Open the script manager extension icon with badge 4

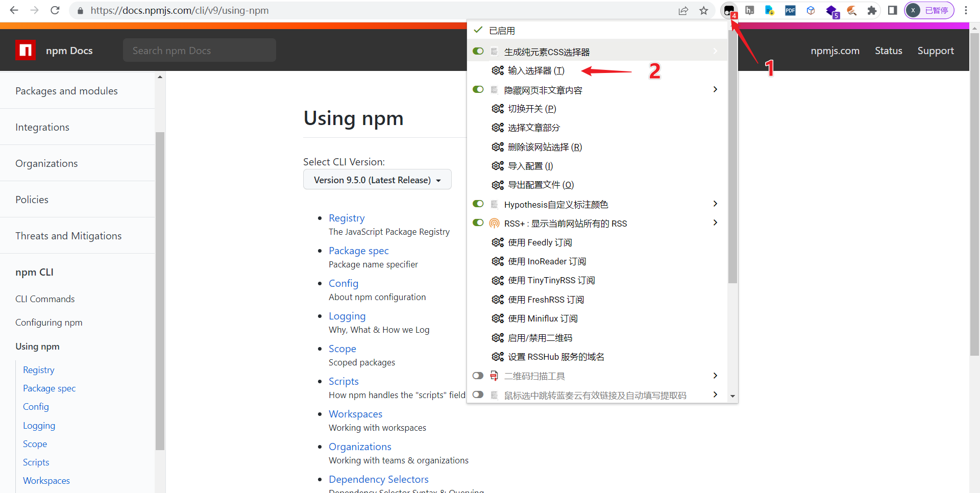[x=729, y=11]
